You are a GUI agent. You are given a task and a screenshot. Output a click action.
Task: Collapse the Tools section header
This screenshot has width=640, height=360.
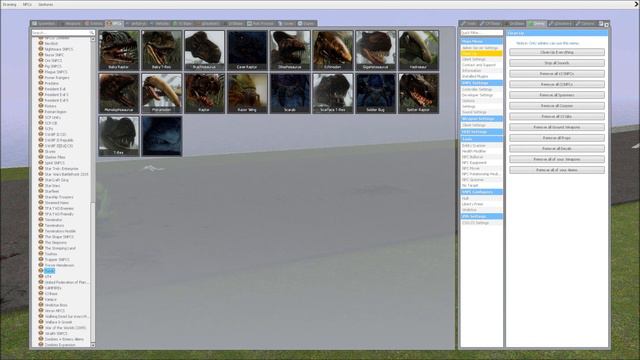[481, 139]
